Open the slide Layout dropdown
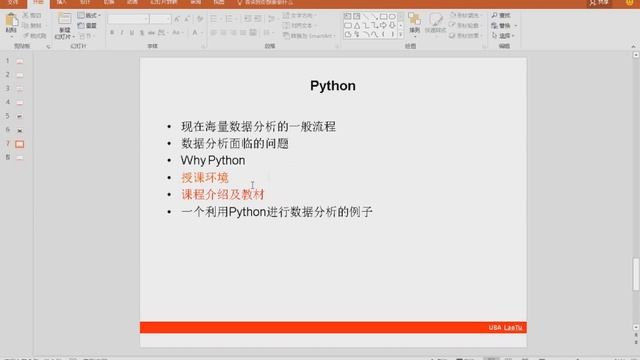The height and width of the screenshot is (360, 640). point(89,15)
